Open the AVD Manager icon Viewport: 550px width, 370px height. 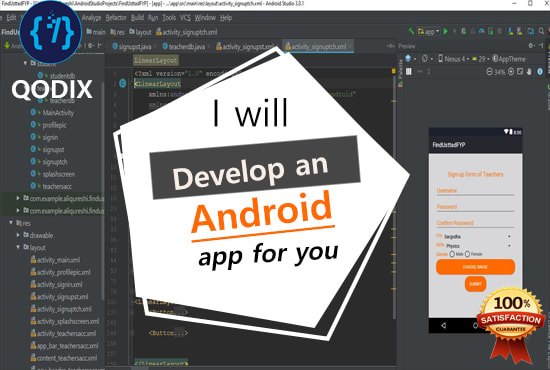coord(511,32)
